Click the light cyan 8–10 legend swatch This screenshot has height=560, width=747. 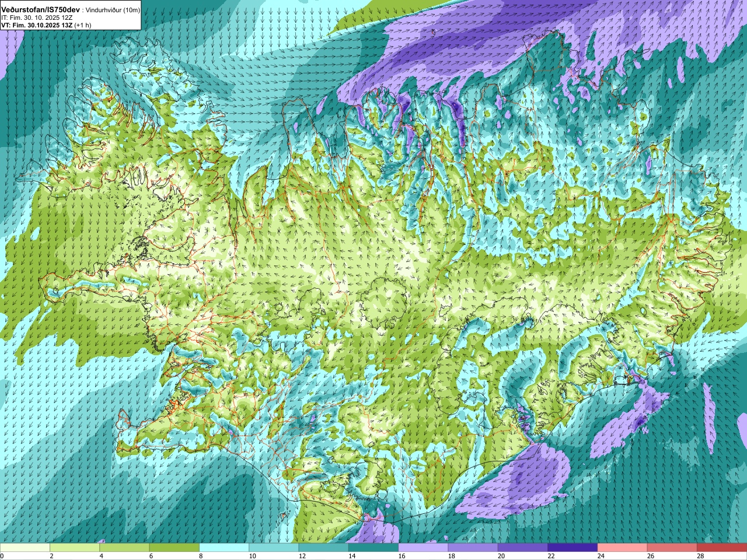pyautogui.click(x=224, y=548)
